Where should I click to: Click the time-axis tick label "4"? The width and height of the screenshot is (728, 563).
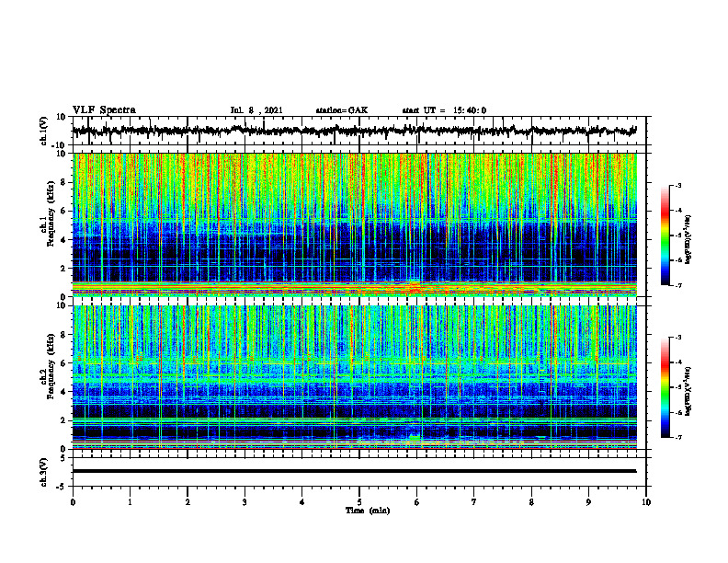(302, 502)
